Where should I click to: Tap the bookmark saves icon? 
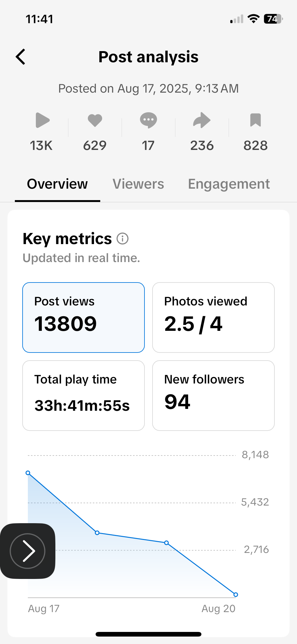pyautogui.click(x=256, y=120)
